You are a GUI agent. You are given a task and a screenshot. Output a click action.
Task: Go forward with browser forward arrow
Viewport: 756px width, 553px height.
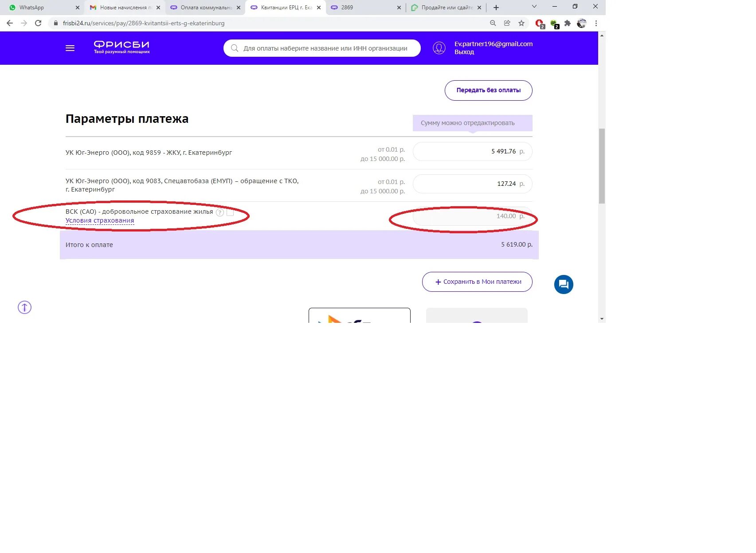click(x=24, y=23)
